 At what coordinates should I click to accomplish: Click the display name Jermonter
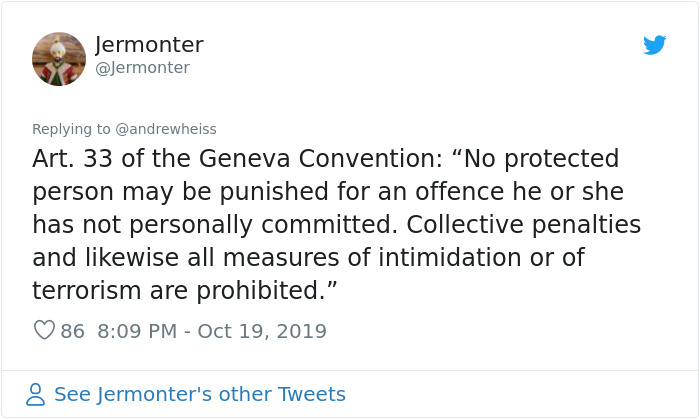(x=148, y=45)
